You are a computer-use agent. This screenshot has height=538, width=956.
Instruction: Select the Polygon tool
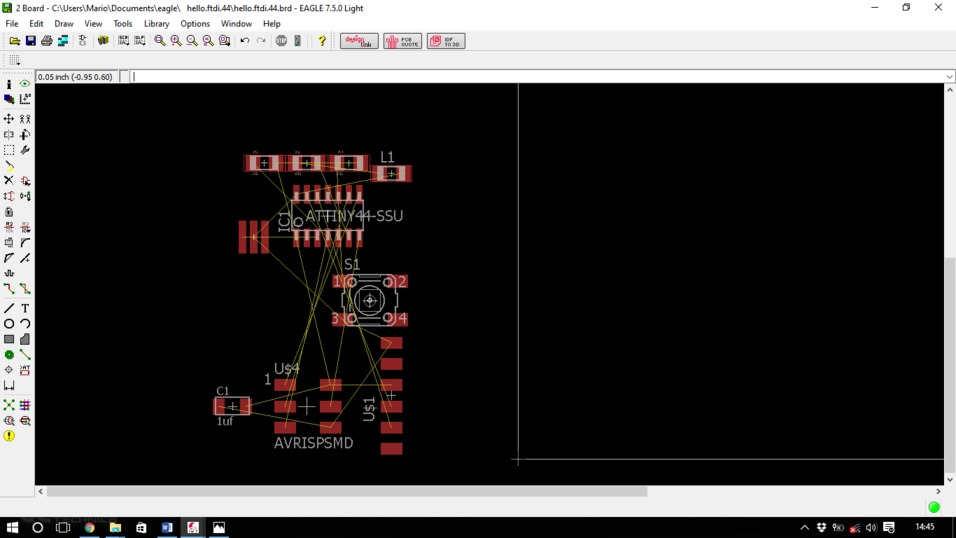point(25,339)
